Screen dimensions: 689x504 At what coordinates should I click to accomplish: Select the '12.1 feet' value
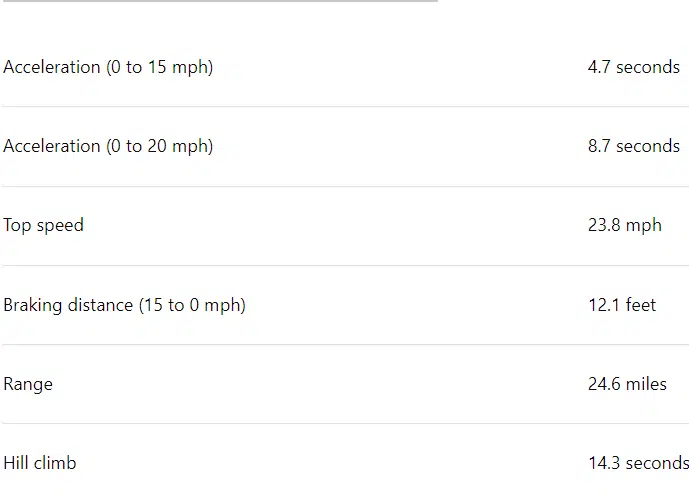[x=621, y=305]
